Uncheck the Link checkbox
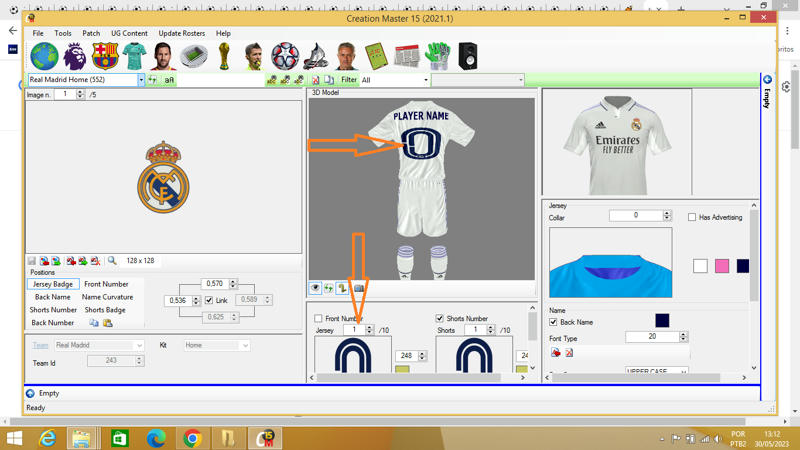 pos(209,301)
